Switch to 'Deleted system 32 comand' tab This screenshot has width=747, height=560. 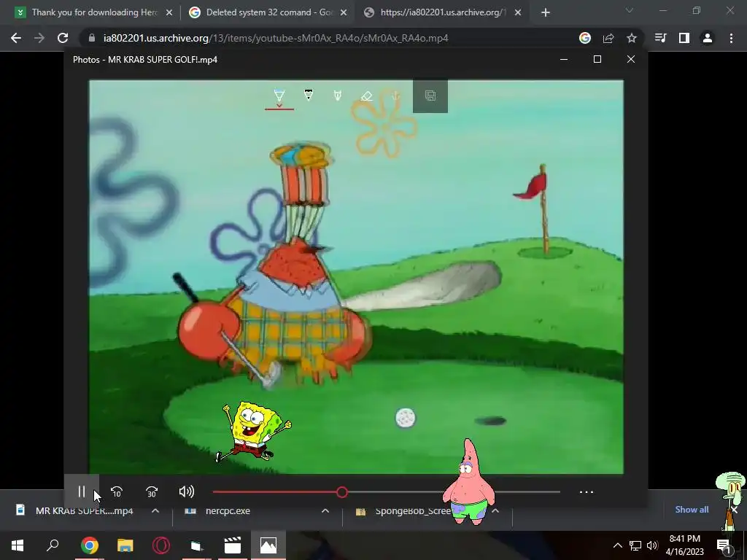[269, 12]
